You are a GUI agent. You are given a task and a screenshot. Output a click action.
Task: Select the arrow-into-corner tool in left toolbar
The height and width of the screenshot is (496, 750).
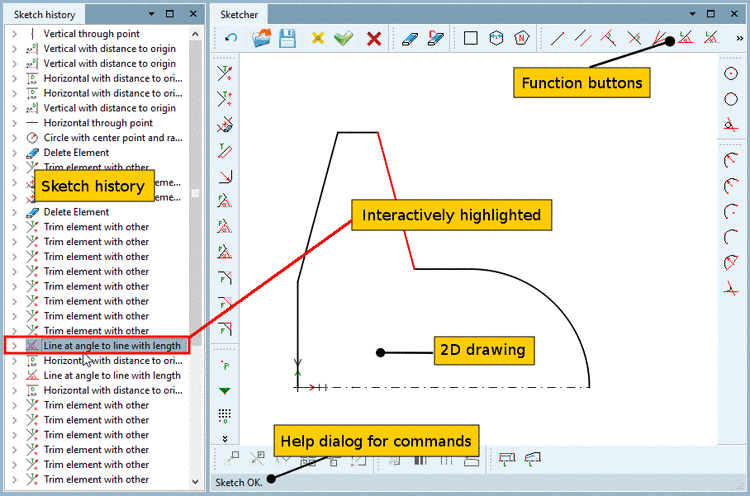(x=225, y=176)
